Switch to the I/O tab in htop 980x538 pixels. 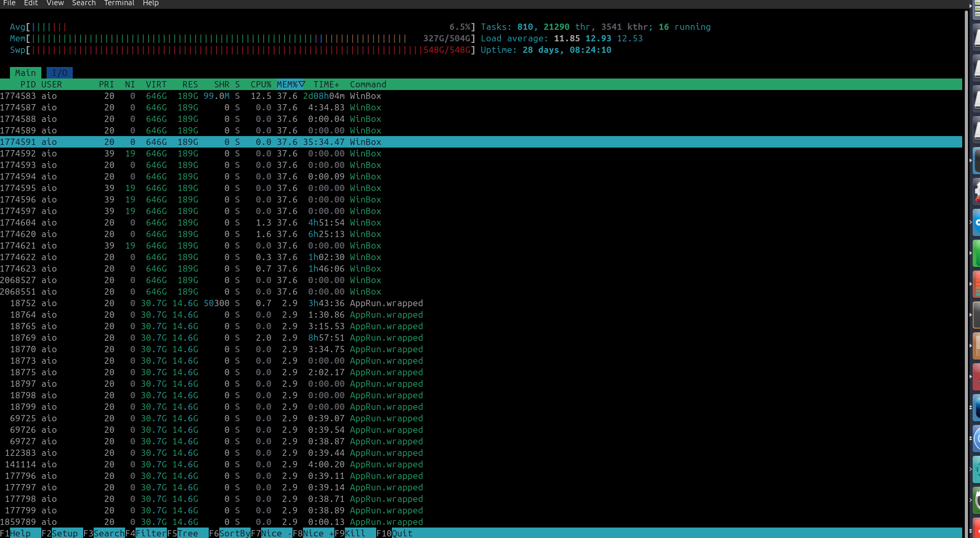(60, 73)
